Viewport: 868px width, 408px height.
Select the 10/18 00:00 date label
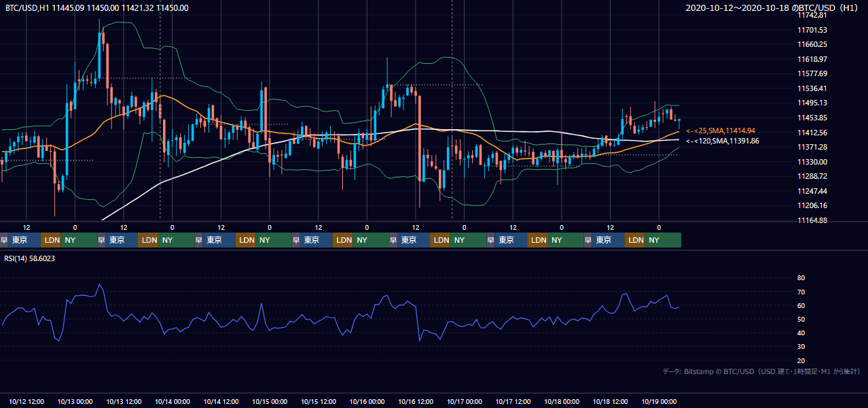point(562,402)
